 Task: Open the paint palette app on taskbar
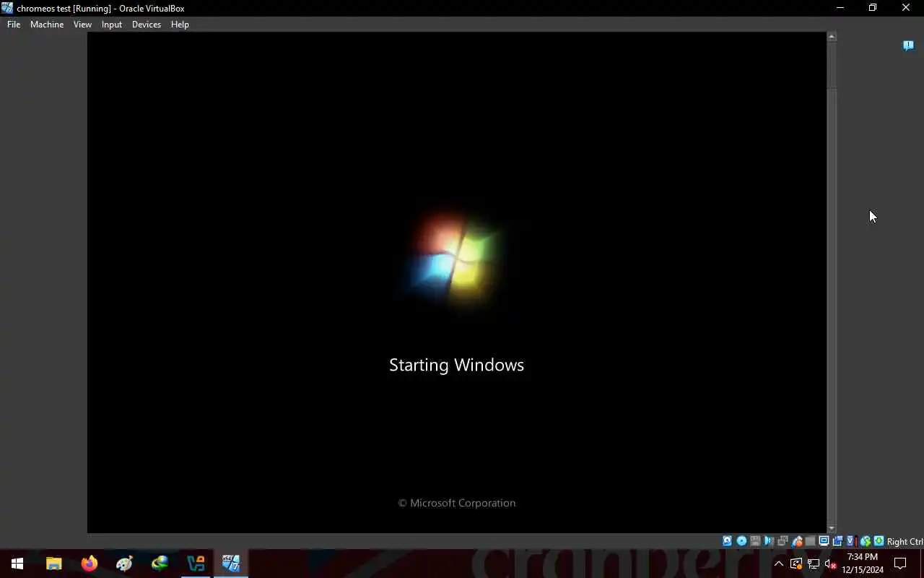[124, 564]
